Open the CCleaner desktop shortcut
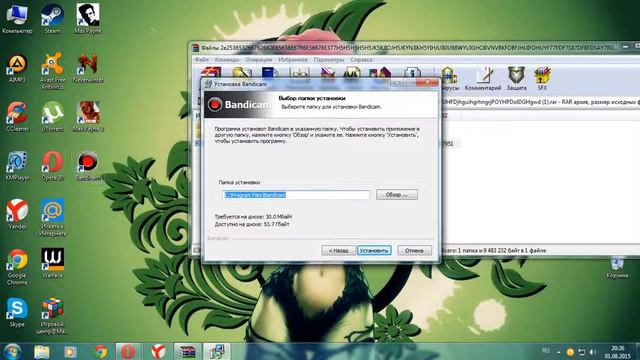This screenshot has width=640, height=360. 17,117
